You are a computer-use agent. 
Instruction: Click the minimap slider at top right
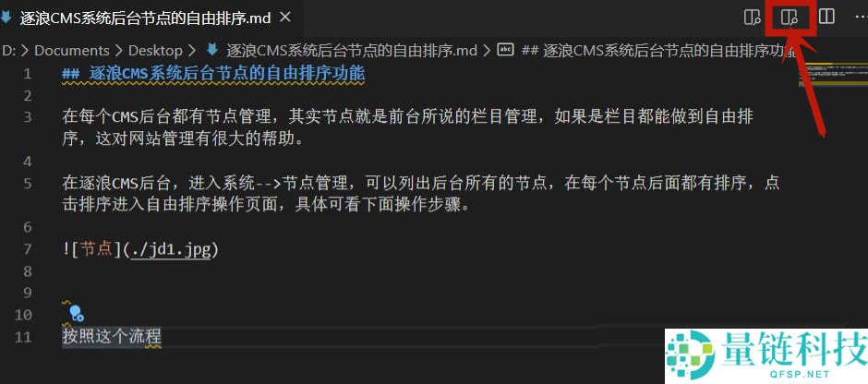(x=833, y=75)
